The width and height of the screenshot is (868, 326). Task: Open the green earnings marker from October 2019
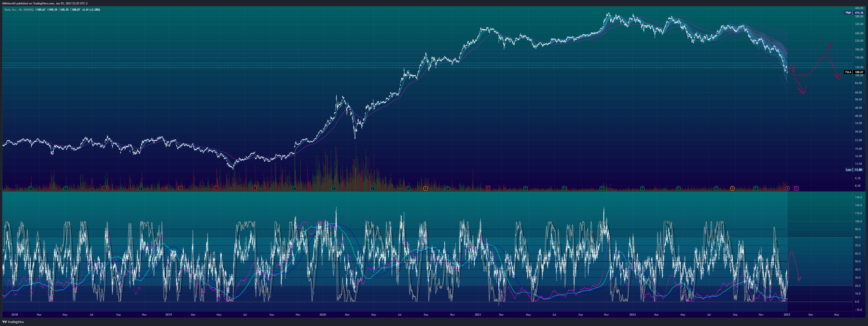(x=294, y=189)
